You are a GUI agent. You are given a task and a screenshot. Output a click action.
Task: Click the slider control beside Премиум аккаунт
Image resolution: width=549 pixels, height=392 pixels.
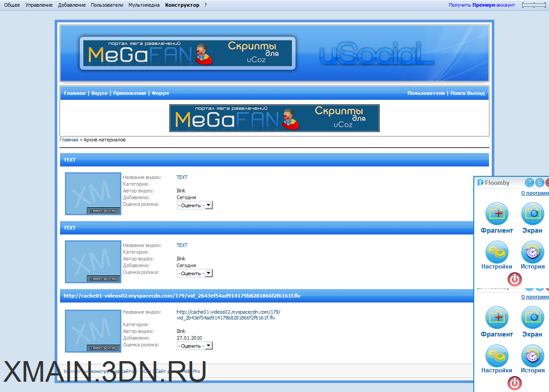534,5
